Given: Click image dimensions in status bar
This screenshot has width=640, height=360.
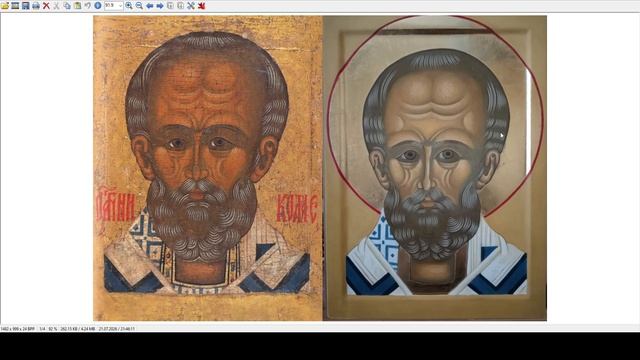Looking at the screenshot, I should [x=18, y=329].
